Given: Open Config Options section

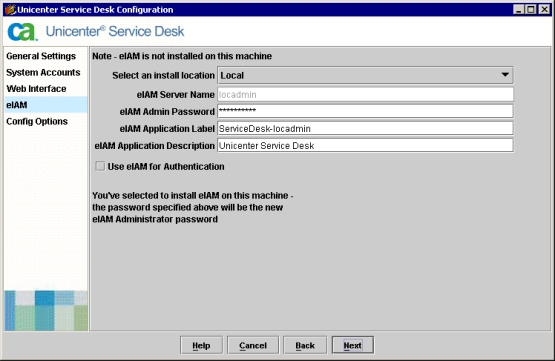Looking at the screenshot, I should [37, 121].
